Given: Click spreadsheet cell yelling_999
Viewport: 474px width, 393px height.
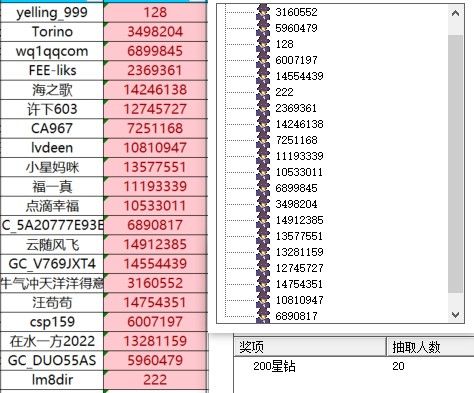Looking at the screenshot, I should click(52, 13).
